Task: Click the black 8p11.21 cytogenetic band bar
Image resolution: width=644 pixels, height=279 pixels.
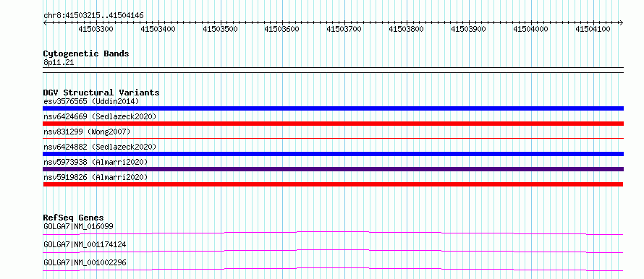Action: click(333, 69)
